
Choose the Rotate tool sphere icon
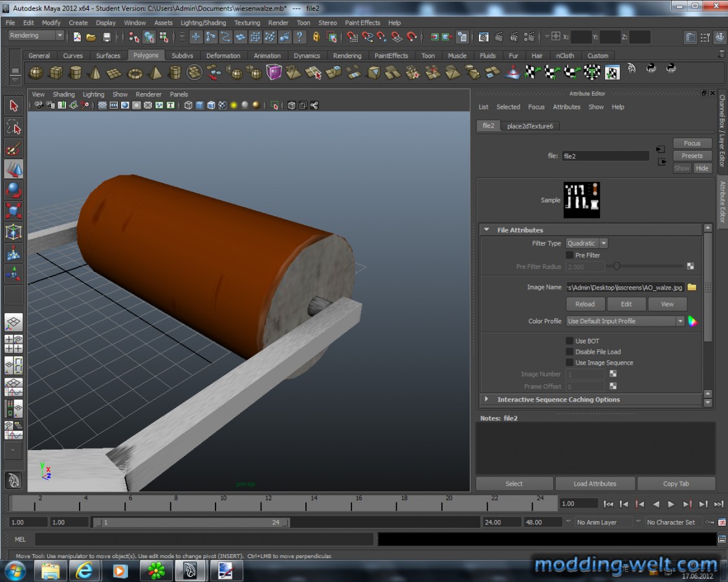coord(14,190)
